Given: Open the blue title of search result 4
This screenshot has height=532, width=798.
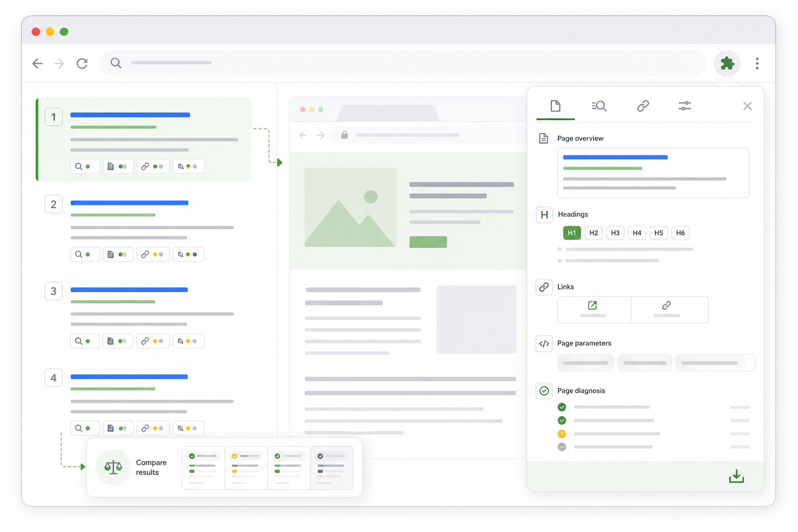Looking at the screenshot, I should (x=129, y=377).
